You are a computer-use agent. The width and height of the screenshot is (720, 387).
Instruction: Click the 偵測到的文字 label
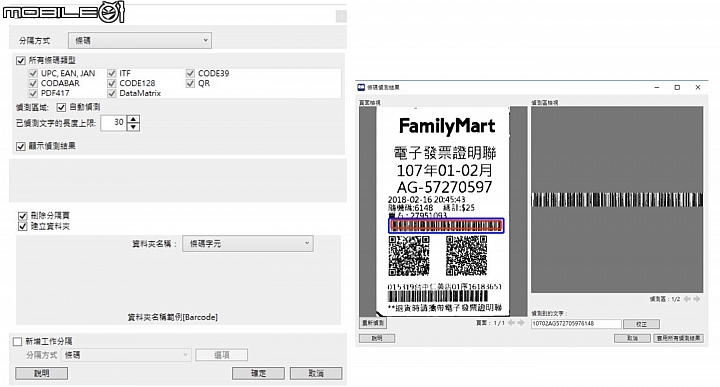(x=549, y=314)
